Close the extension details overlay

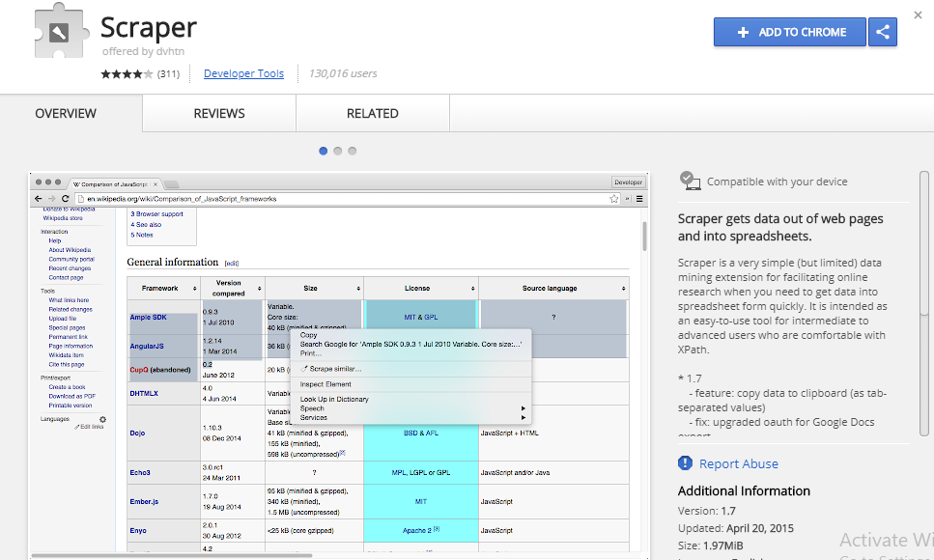[x=918, y=14]
